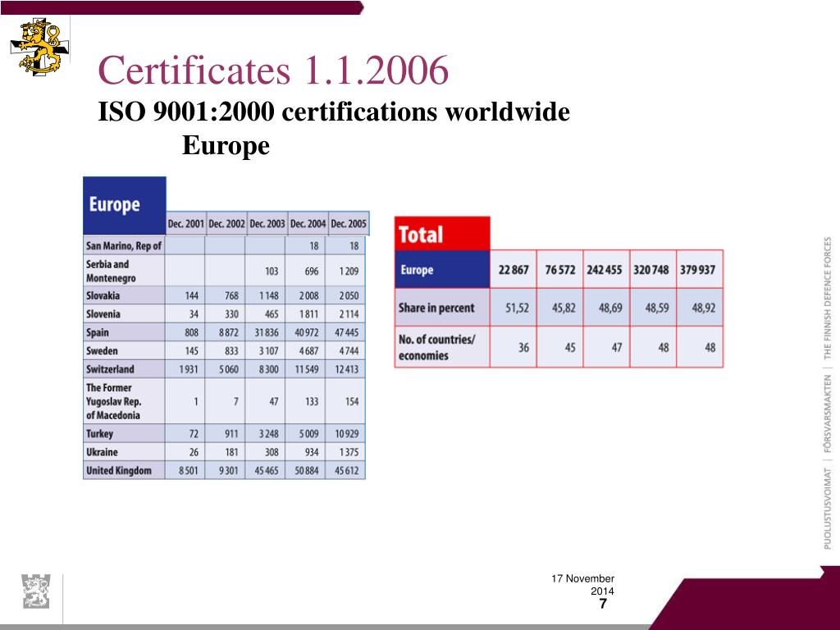Click the 'ISO 9001:2000 certifications worldwide' heading

[x=334, y=112]
